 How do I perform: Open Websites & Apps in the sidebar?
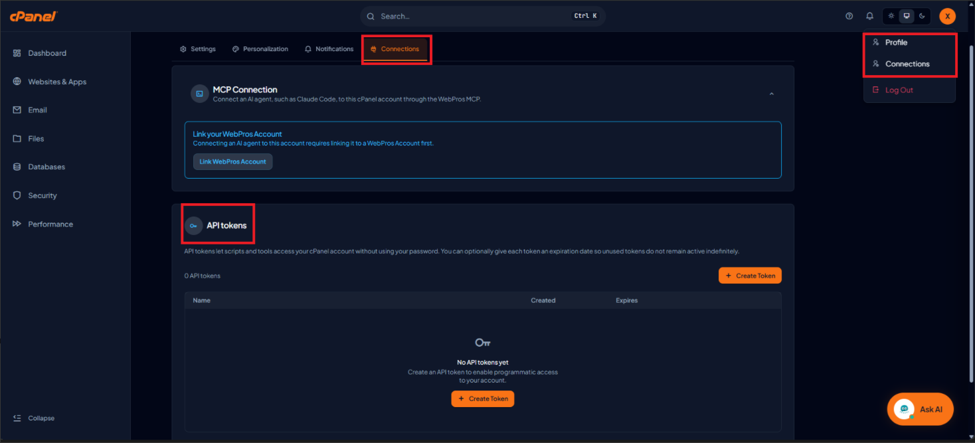click(x=49, y=82)
